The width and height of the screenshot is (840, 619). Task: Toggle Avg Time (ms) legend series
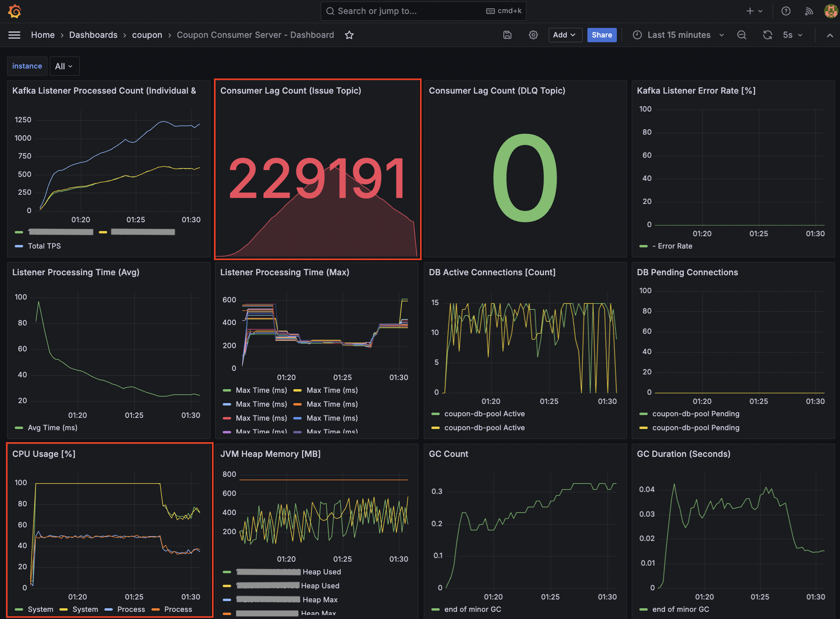[x=52, y=428]
